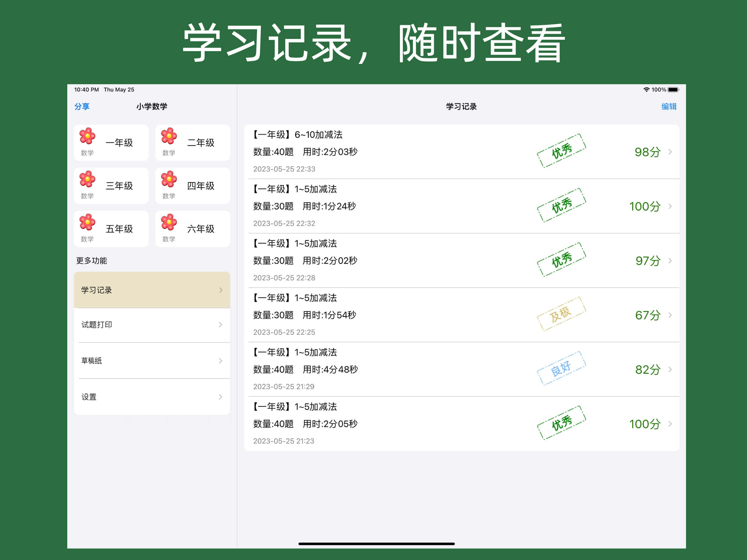Select the 草稿纸 menu item
The width and height of the screenshot is (747, 560).
(152, 361)
